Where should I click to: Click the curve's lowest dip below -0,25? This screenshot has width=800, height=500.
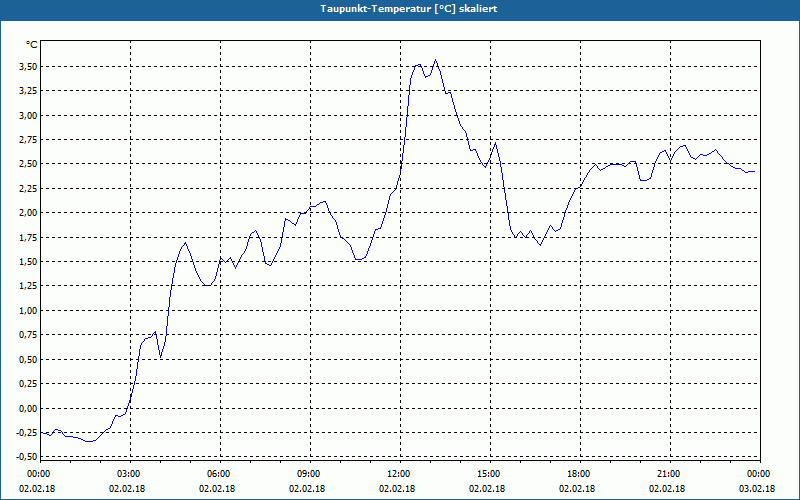89,441
